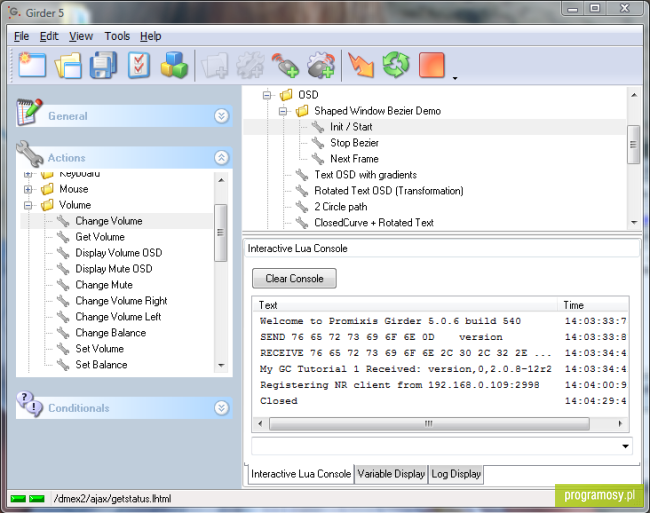Select the Change Balance action
Screen dimensions: 650x513
110,333
